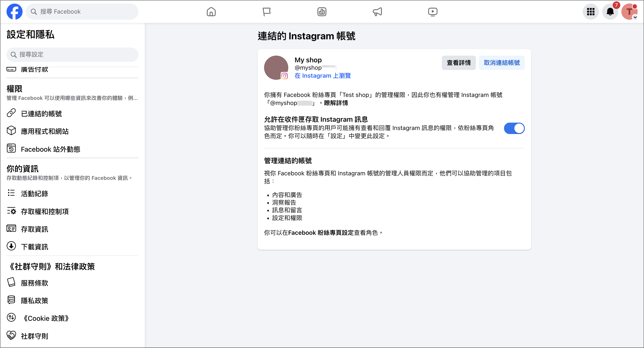This screenshot has height=348, width=644.
Task: Click the link icon beside 已連結的帳號
Action: click(11, 113)
